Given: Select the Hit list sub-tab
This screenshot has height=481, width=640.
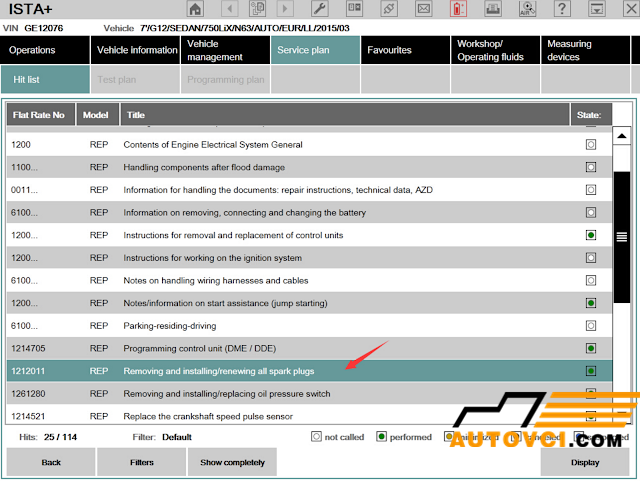Looking at the screenshot, I should click(x=45, y=80).
